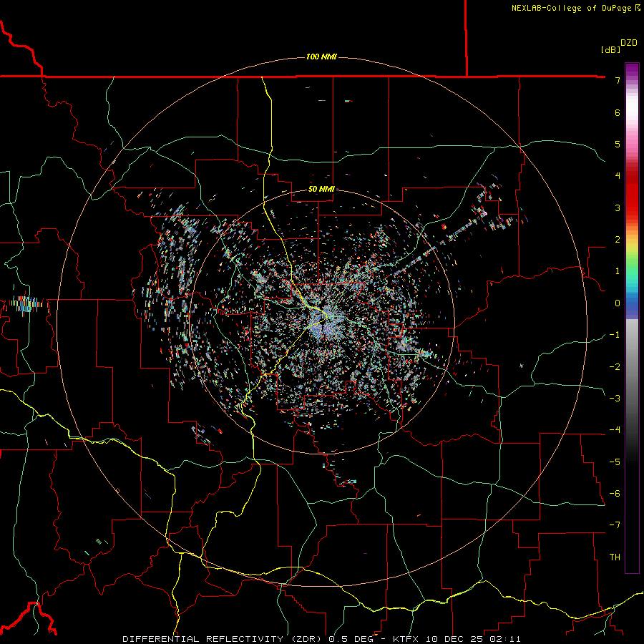Click the scale value 5

[618, 144]
